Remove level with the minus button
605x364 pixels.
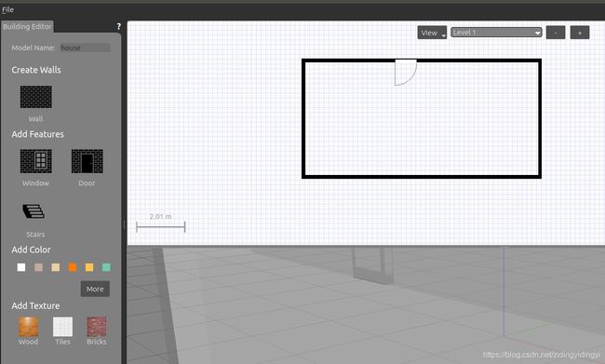point(556,33)
